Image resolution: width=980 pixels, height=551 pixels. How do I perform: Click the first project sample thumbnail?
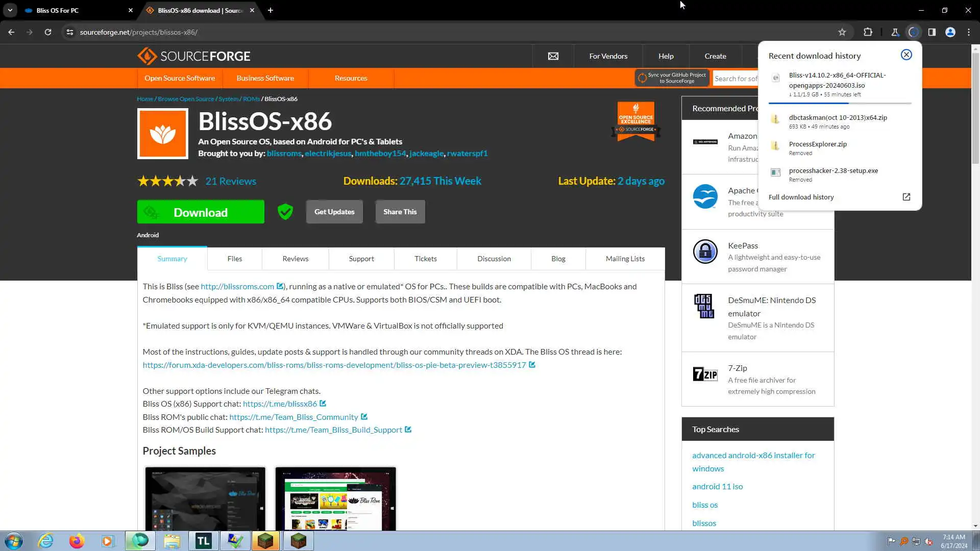click(x=205, y=498)
